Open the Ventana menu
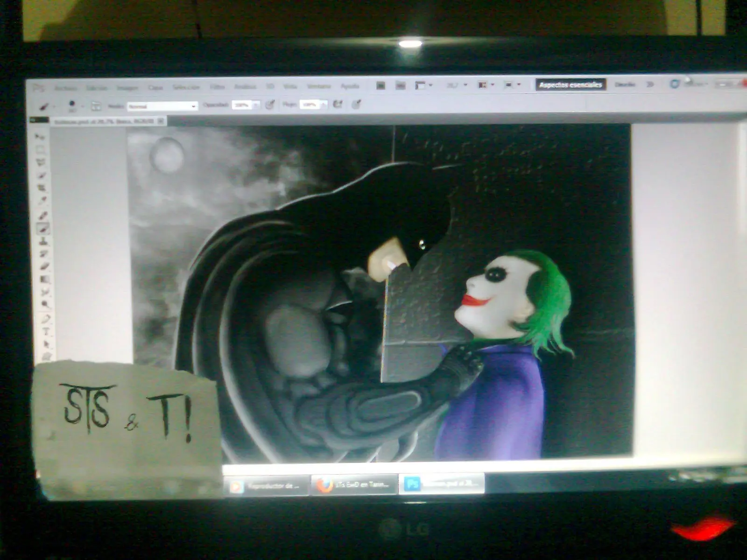Screen dimensions: 747x560 click(318, 86)
